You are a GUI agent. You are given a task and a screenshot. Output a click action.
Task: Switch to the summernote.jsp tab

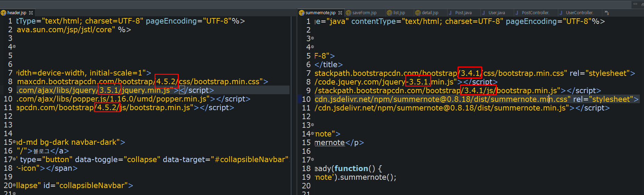(320, 13)
